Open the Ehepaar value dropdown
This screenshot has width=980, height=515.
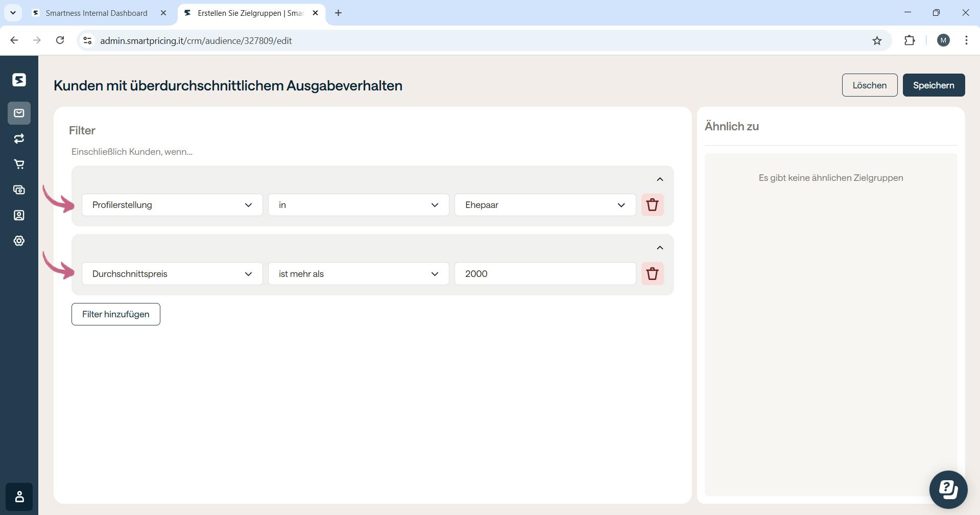tap(545, 205)
